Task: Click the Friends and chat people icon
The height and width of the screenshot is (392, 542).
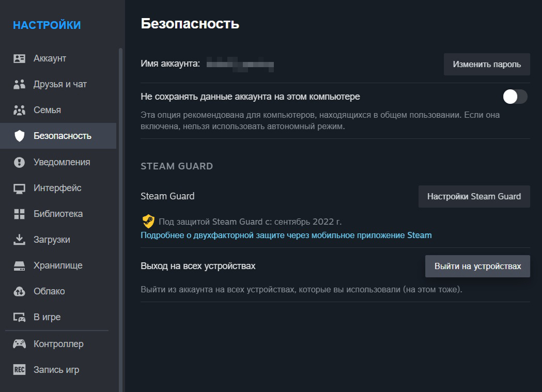Action: click(19, 84)
